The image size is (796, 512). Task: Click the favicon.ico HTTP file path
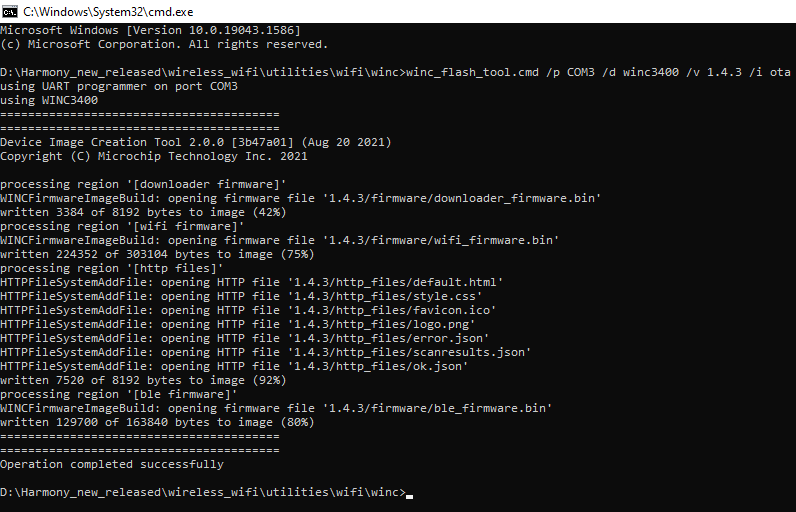point(391,310)
